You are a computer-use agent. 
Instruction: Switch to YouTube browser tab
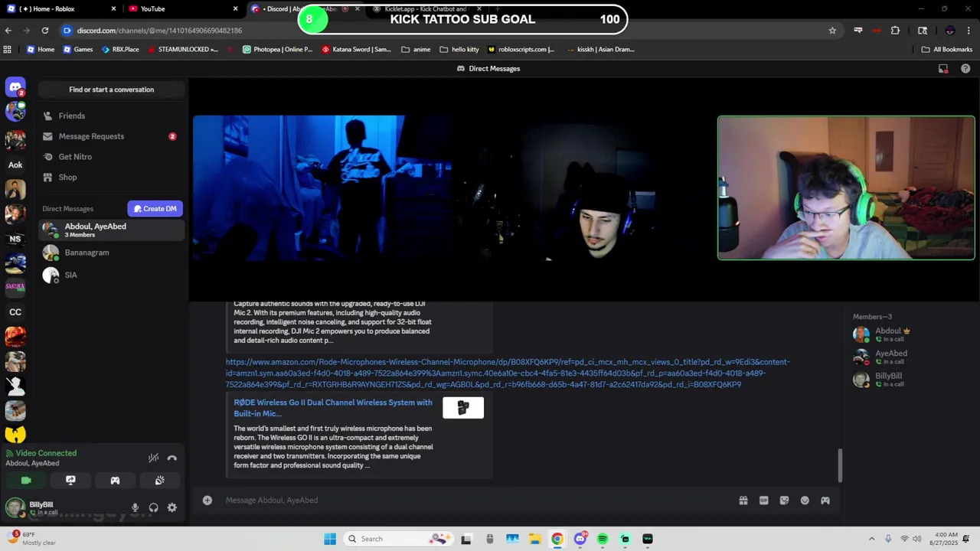[x=184, y=8]
